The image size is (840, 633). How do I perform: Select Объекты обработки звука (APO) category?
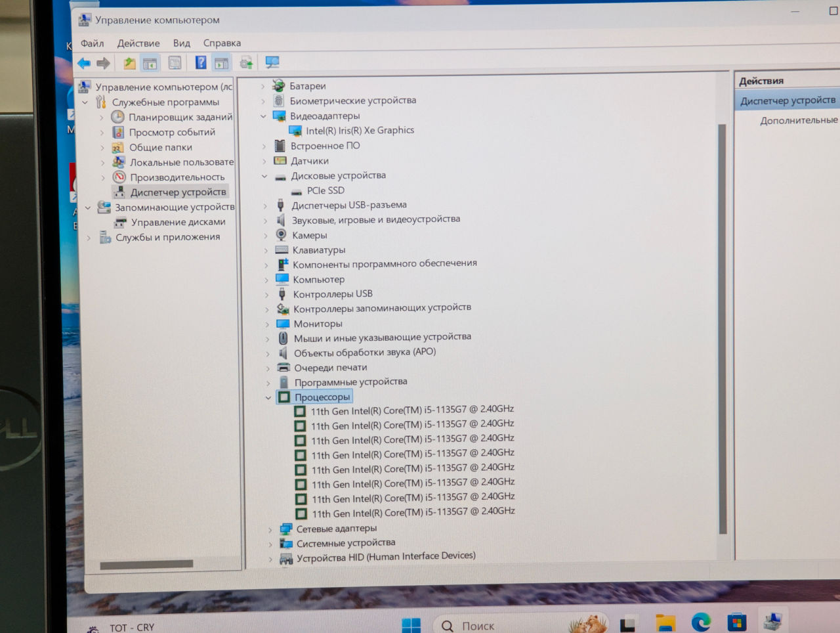(365, 352)
